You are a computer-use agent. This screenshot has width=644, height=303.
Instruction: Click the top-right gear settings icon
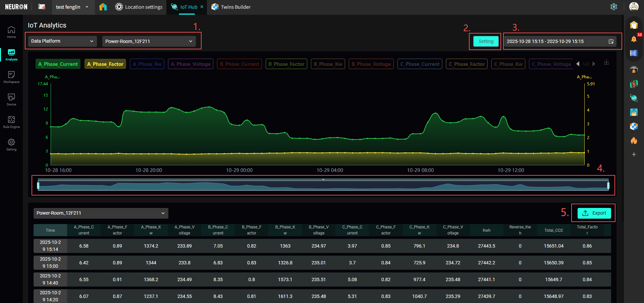pyautogui.click(x=613, y=7)
